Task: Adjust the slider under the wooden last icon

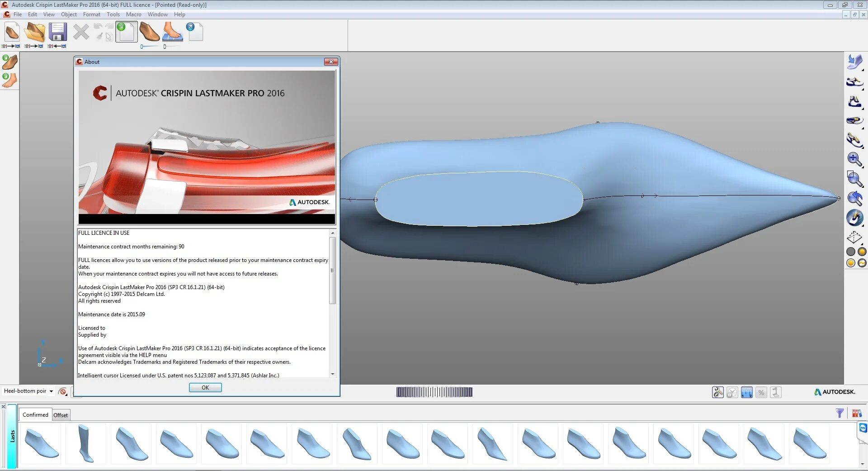Action: (x=150, y=47)
